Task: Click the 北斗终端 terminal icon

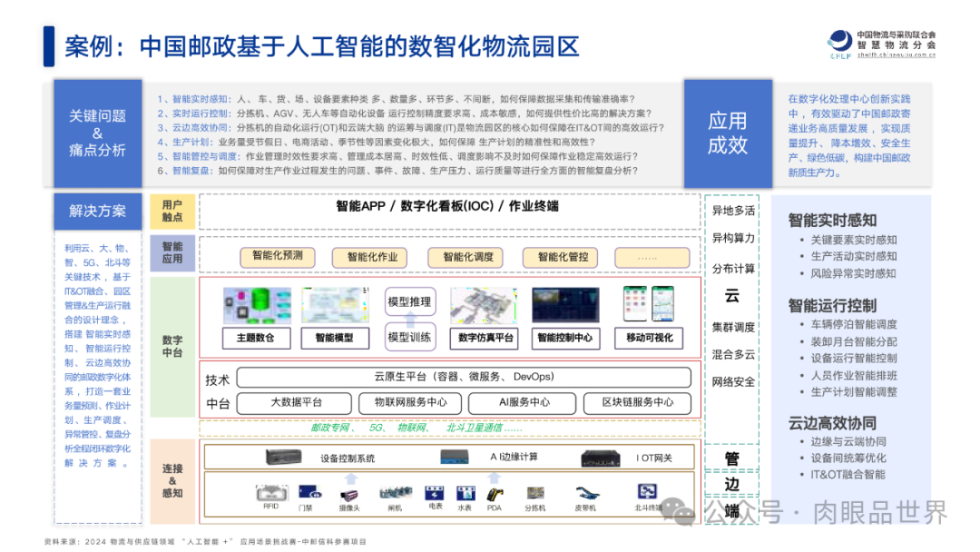Action: [647, 491]
